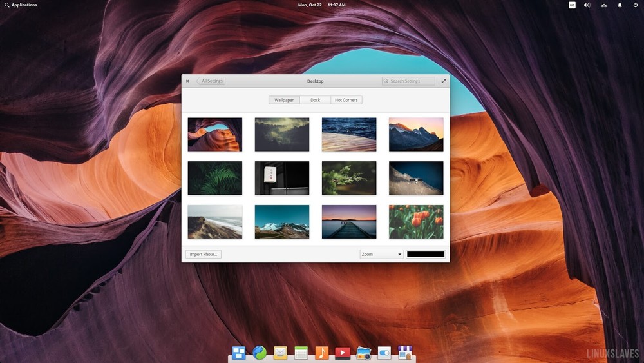Click the date and time in the top panel

[321, 5]
